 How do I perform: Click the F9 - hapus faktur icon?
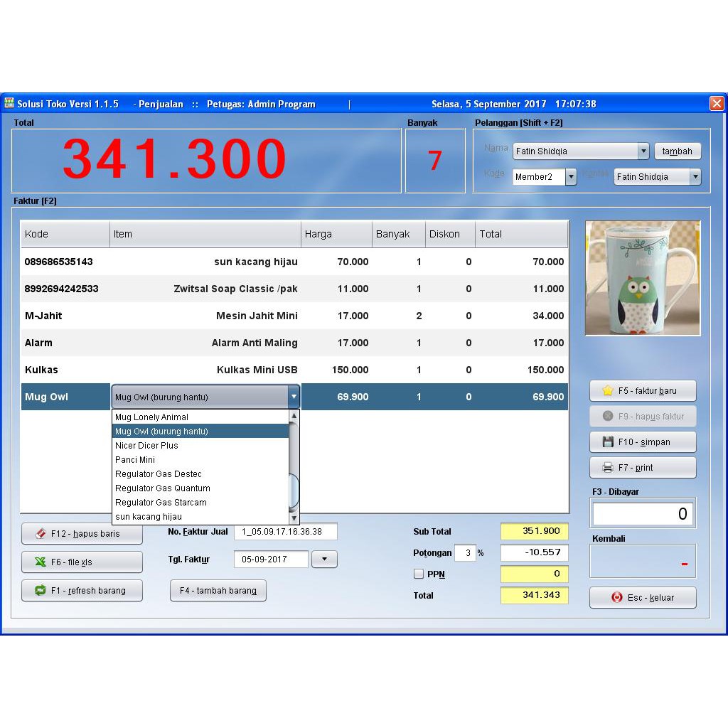[609, 416]
